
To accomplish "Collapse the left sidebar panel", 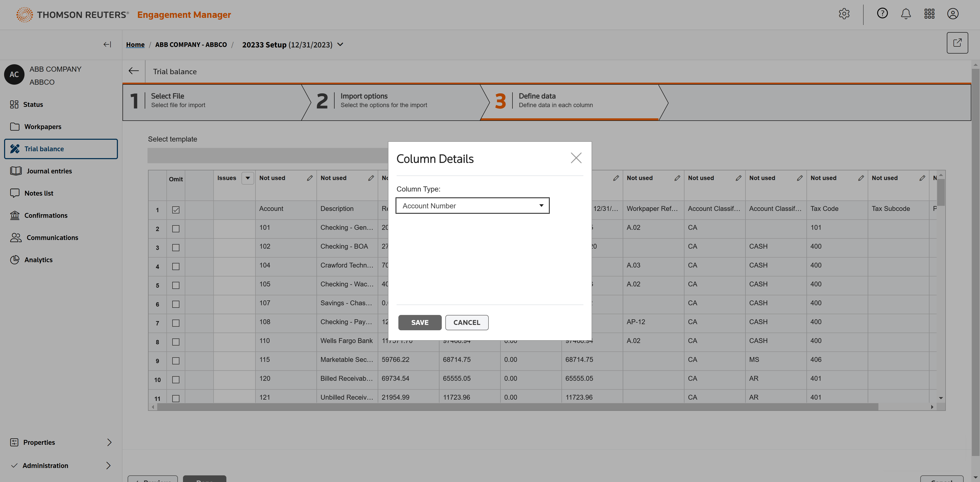I will point(107,44).
